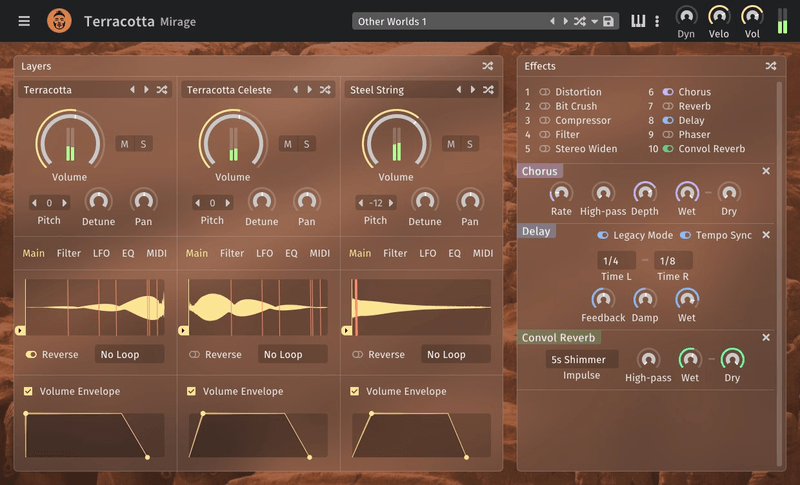Disable Legacy Mode in Delay
Screen dimensions: 800x485
[603, 235]
